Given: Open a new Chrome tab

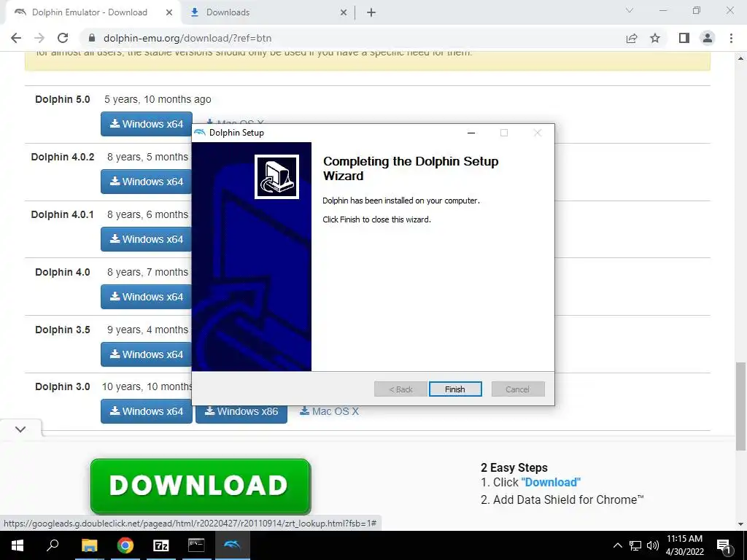Looking at the screenshot, I should pos(371,12).
